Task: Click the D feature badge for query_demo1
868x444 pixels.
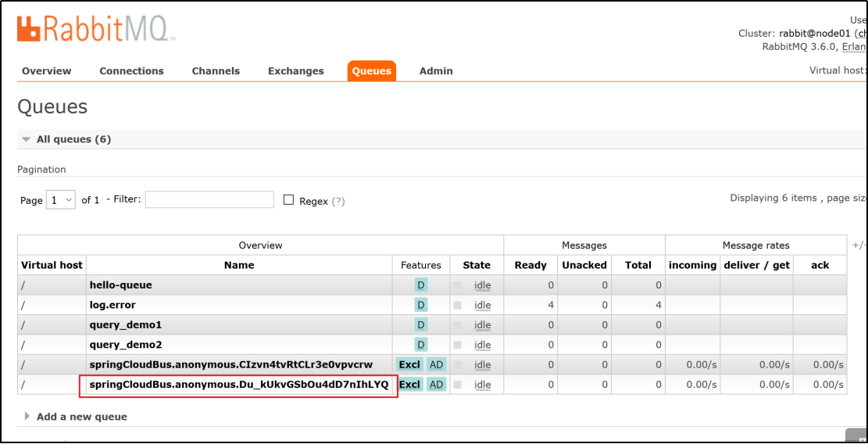Action: tap(420, 325)
